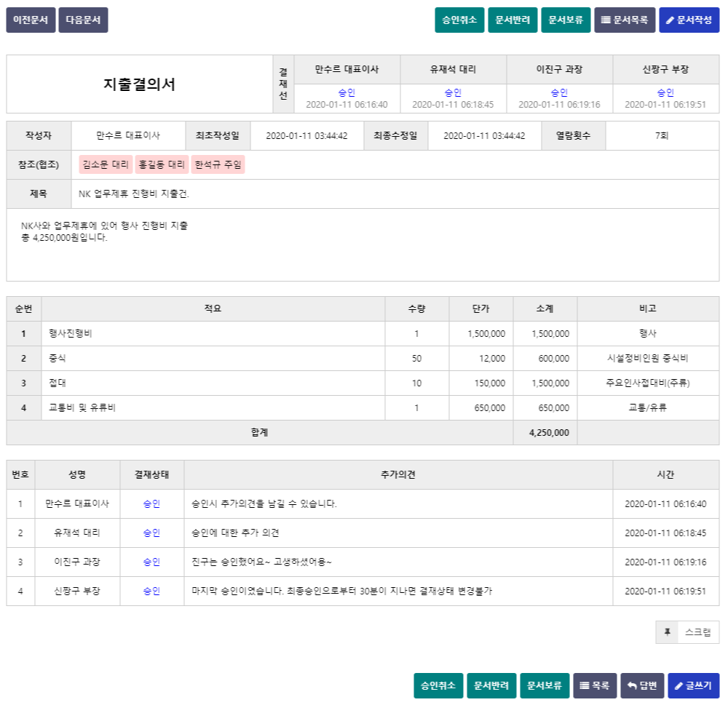
Task: Click top 문서보류 button
Action: pos(566,20)
